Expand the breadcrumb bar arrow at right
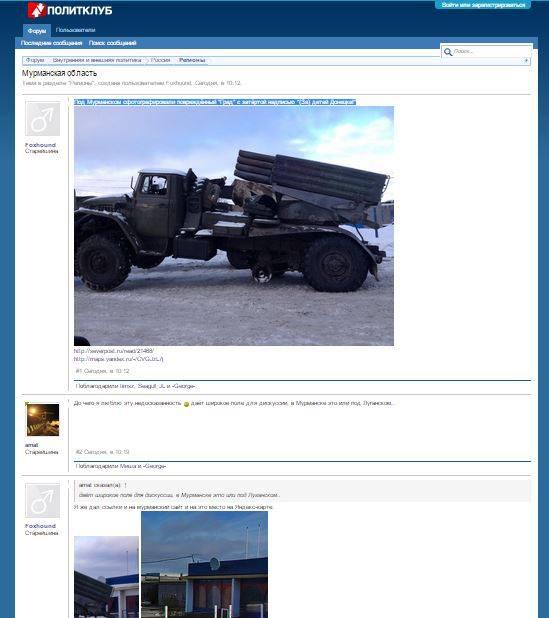Image resolution: width=549 pixels, height=618 pixels. 526,61
